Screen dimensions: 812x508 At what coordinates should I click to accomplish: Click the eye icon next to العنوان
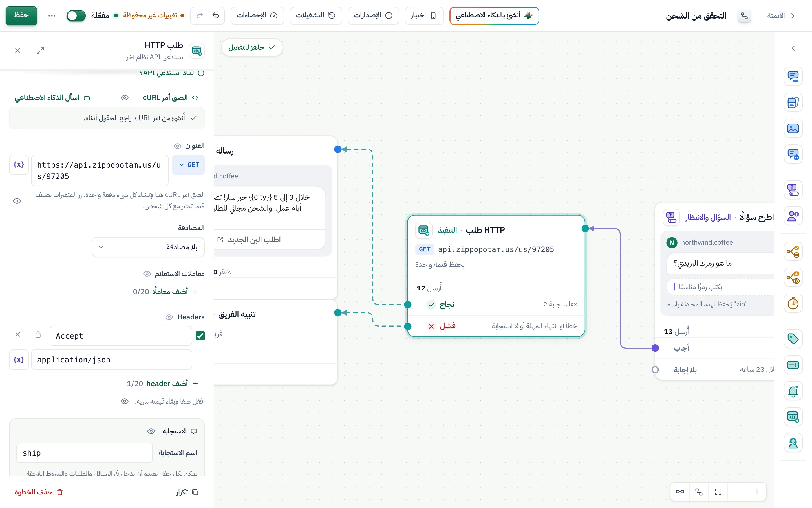pos(178,146)
